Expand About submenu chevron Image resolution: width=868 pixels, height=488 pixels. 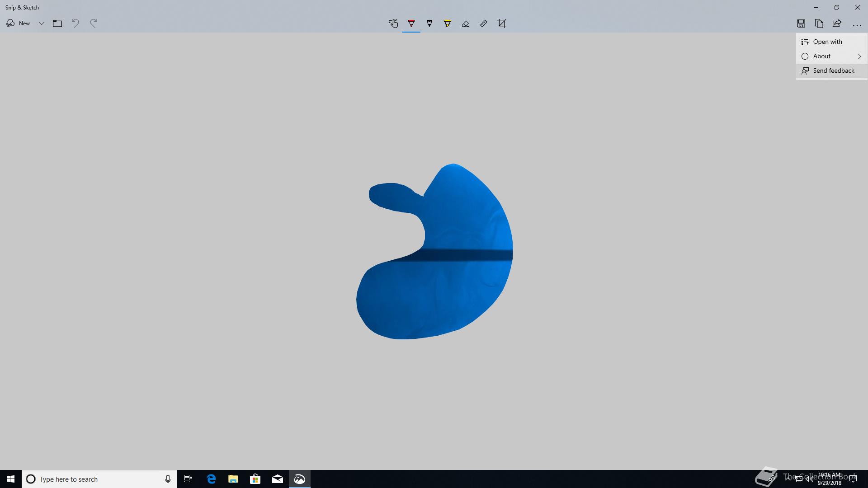tap(859, 56)
